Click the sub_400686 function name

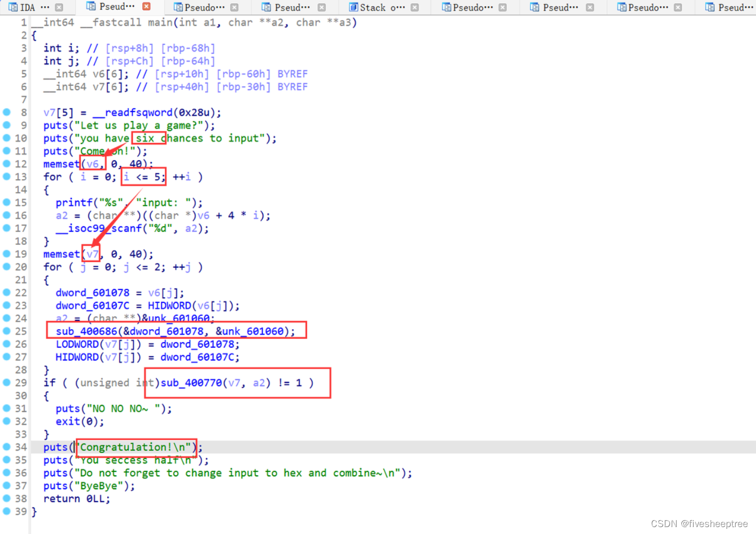pos(81,331)
